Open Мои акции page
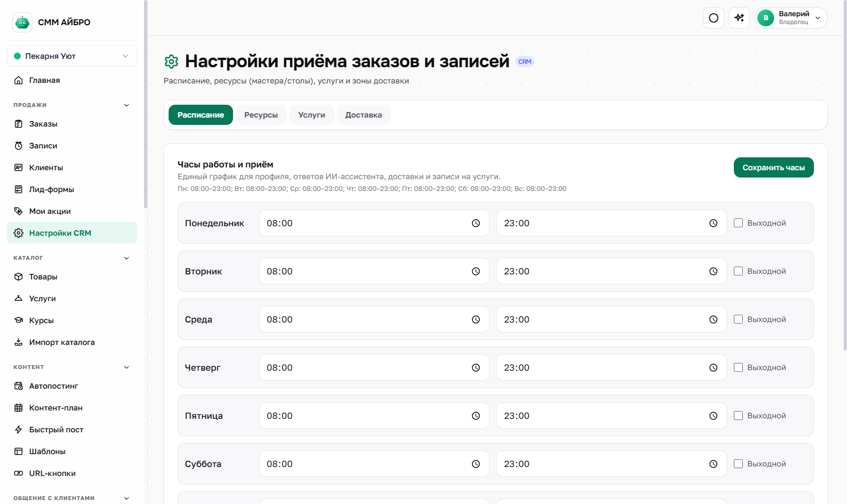The width and height of the screenshot is (847, 504). [72, 211]
